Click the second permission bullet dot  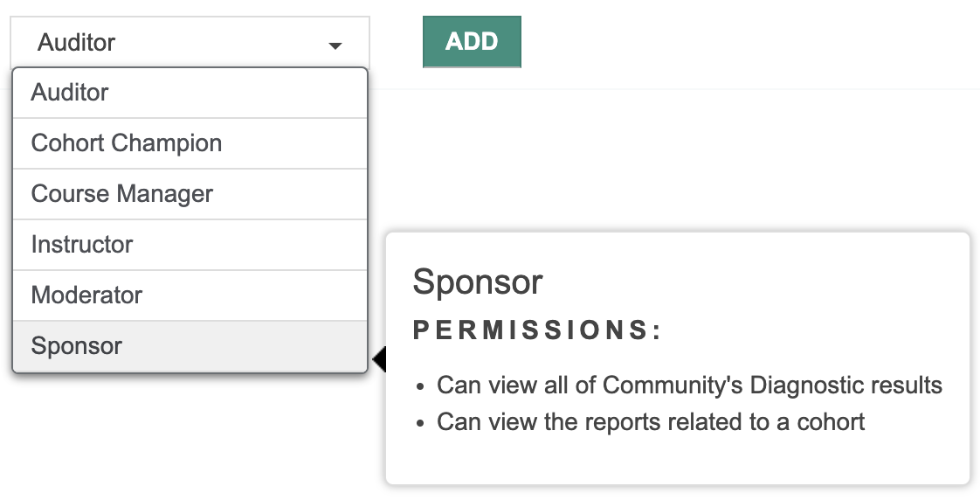pos(421,423)
